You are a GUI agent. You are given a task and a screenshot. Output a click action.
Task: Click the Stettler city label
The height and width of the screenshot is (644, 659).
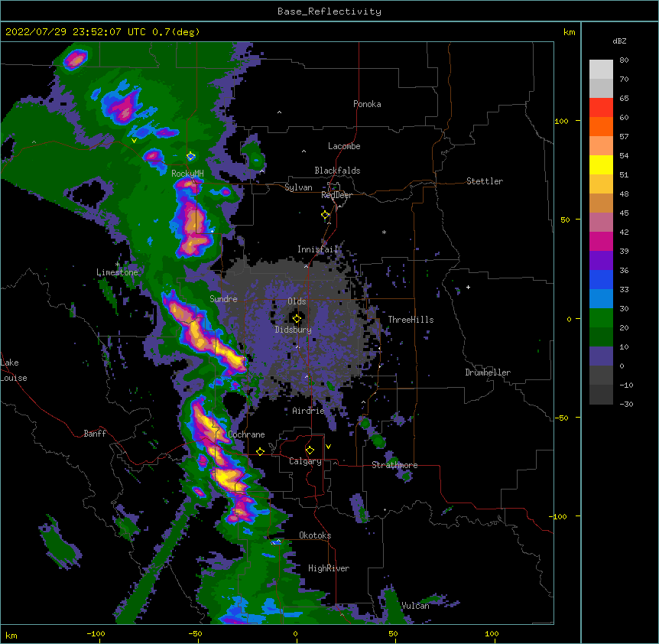[485, 181]
